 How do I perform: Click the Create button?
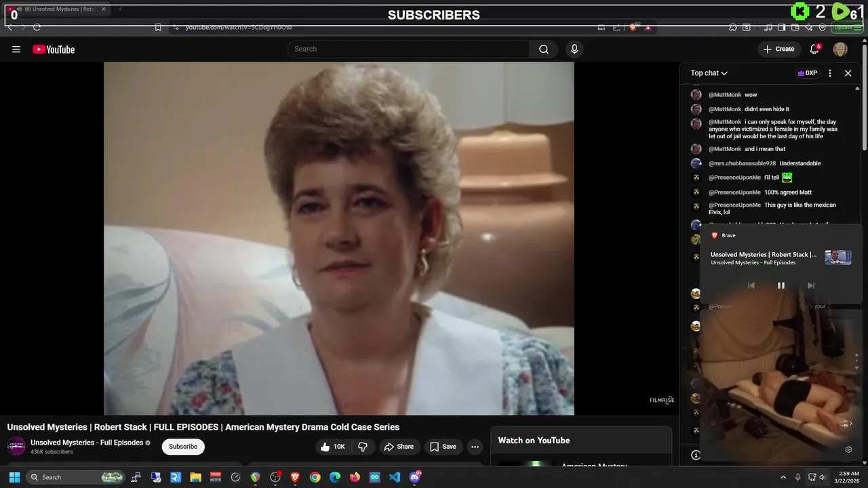click(778, 49)
